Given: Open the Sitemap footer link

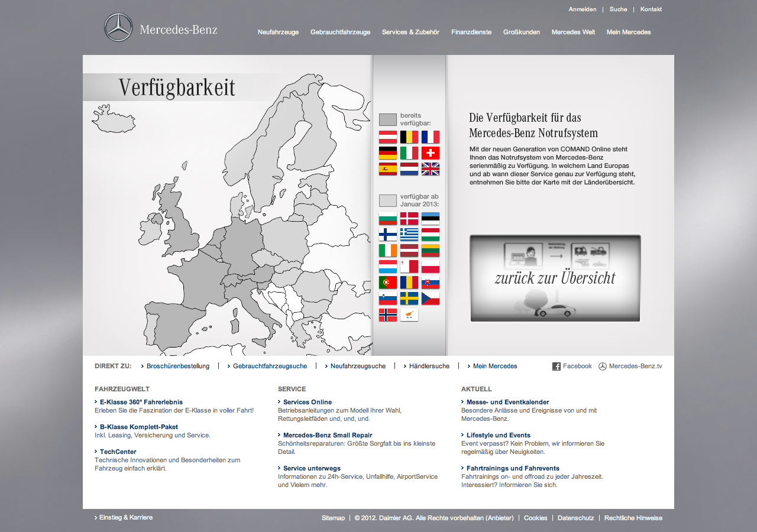Looking at the screenshot, I should [x=333, y=518].
